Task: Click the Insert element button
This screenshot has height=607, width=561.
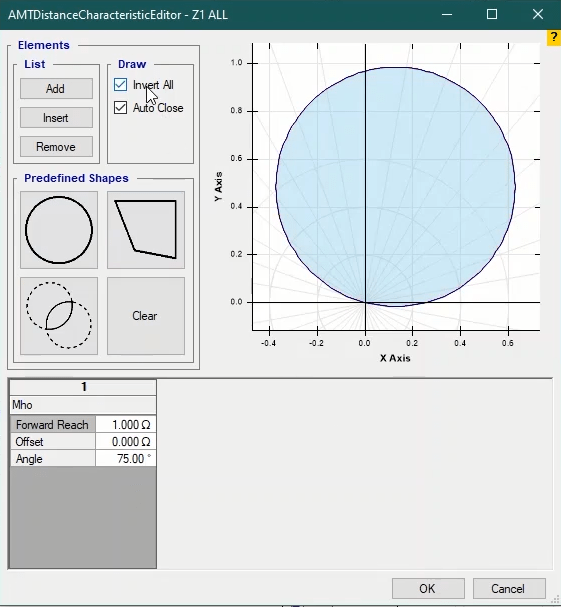Action: [57, 118]
